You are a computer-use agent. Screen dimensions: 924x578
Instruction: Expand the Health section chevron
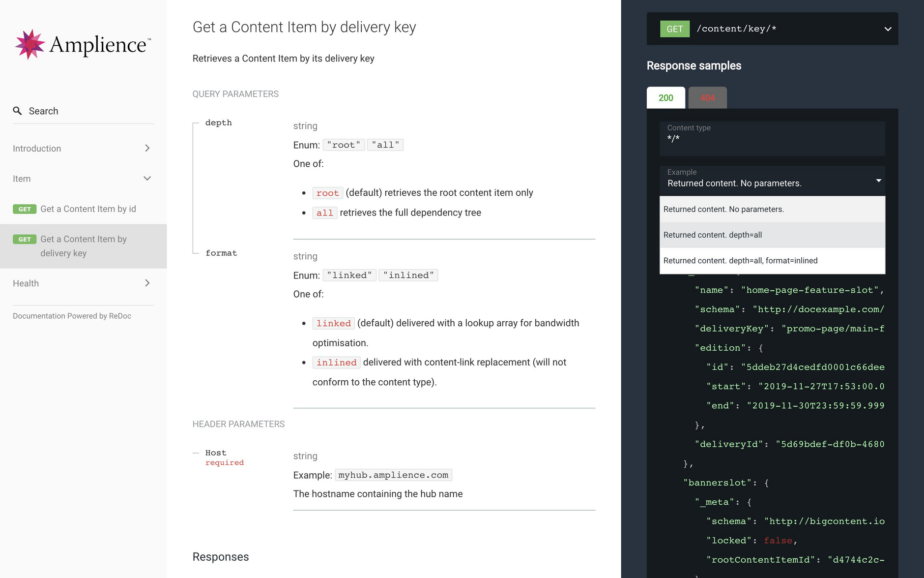click(147, 283)
